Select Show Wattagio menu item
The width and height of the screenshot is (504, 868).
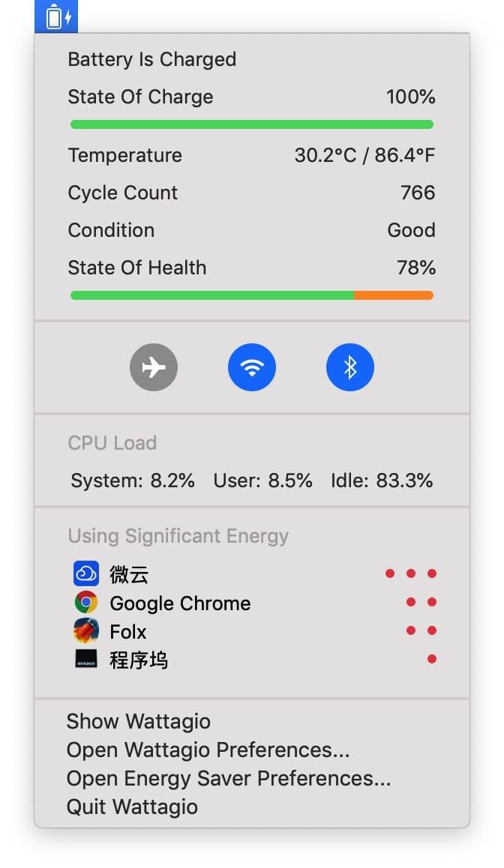pos(139,722)
